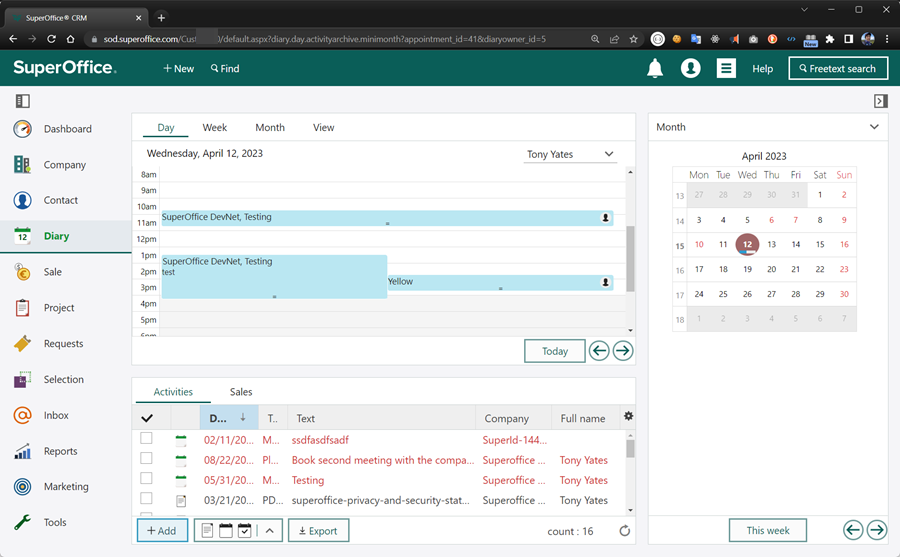Click the Today button
The image size is (900, 557).
tap(554, 351)
